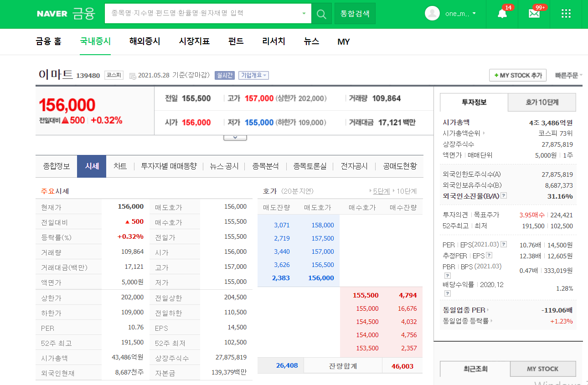The width and height of the screenshot is (588, 385).
Task: Select the 최근조회 tab
Action: pos(475,369)
